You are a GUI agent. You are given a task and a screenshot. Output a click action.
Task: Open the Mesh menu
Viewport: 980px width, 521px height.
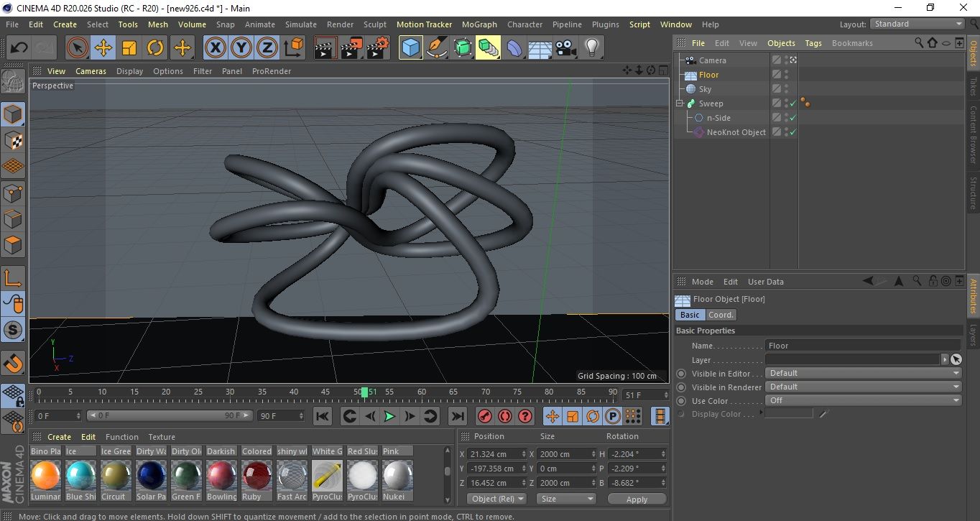(x=158, y=24)
